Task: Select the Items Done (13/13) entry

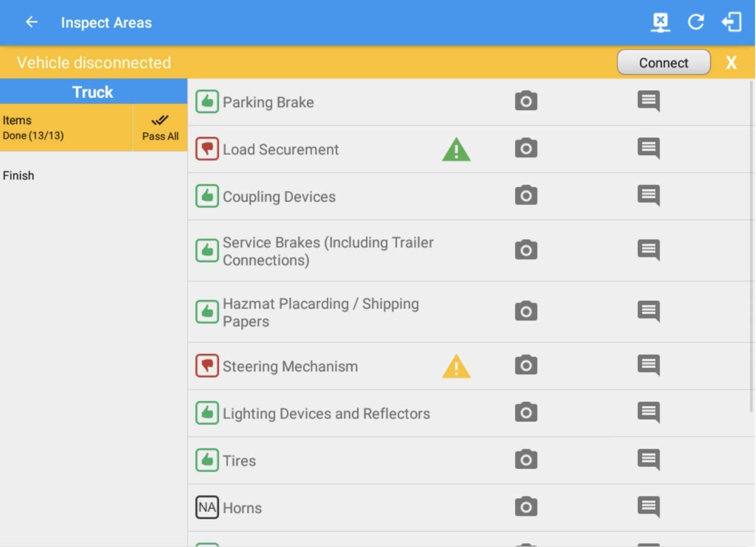Action: click(x=66, y=128)
